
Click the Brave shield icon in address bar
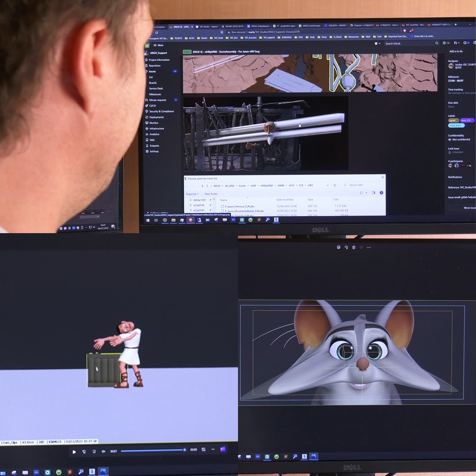404,31
